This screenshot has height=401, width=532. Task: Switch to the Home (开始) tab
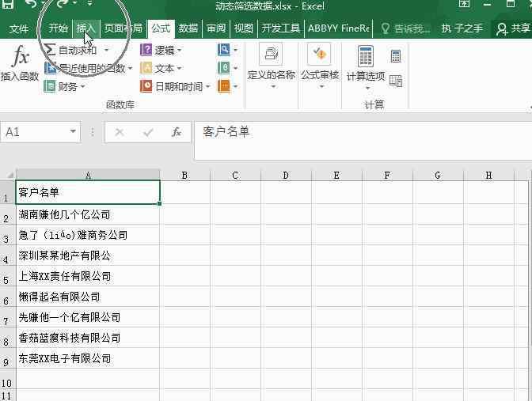coord(58,28)
